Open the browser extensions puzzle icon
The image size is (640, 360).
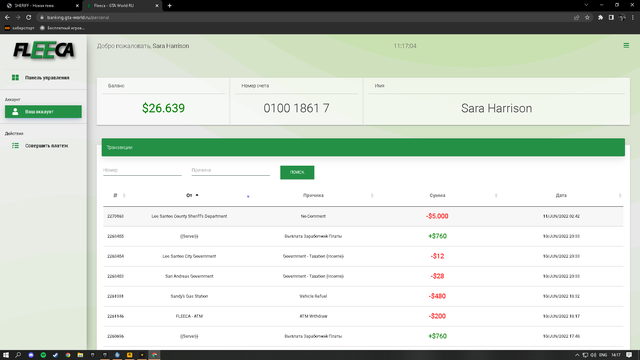pyautogui.click(x=600, y=18)
